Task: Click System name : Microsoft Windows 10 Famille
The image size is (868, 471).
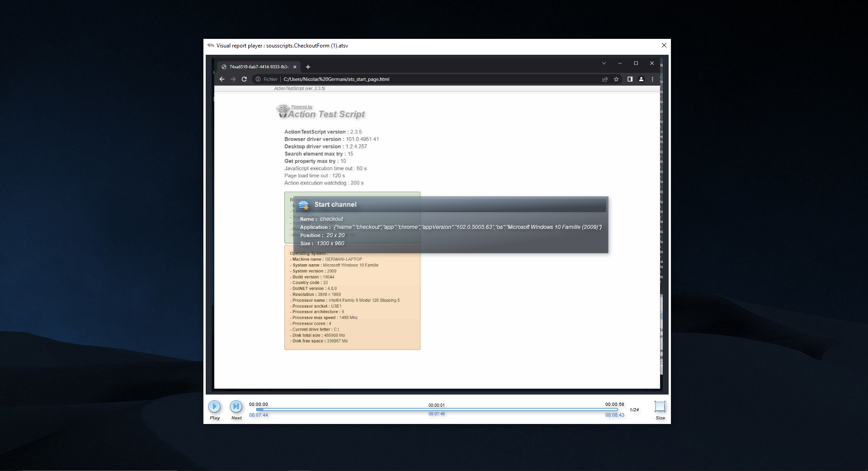Action: coord(334,265)
